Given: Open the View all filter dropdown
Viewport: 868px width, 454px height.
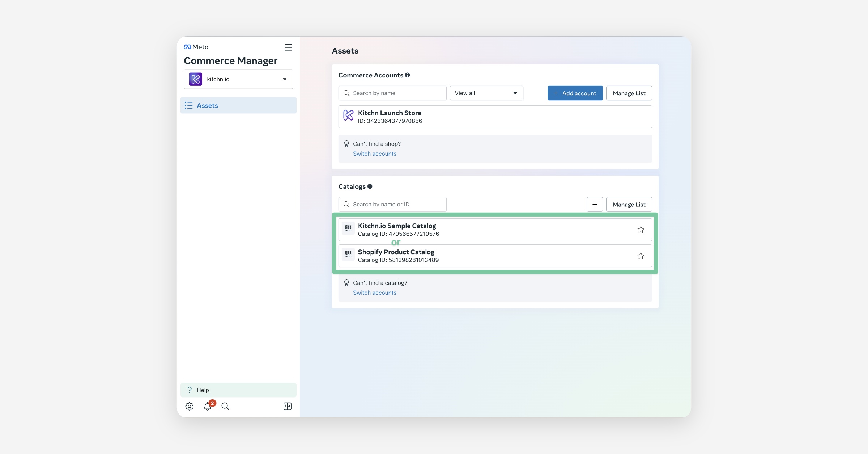Looking at the screenshot, I should click(486, 93).
